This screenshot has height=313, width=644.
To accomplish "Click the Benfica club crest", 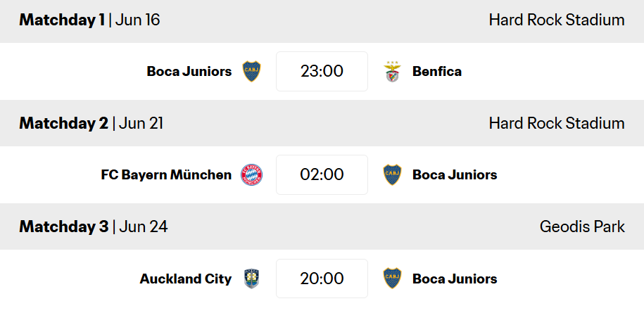I will coord(392,71).
